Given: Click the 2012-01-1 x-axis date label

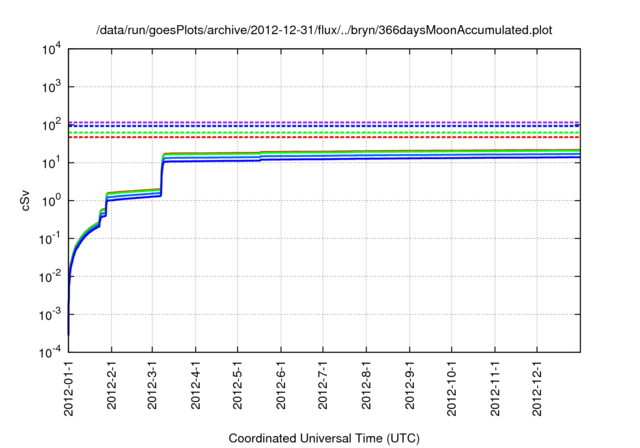Looking at the screenshot, I should click(69, 388).
